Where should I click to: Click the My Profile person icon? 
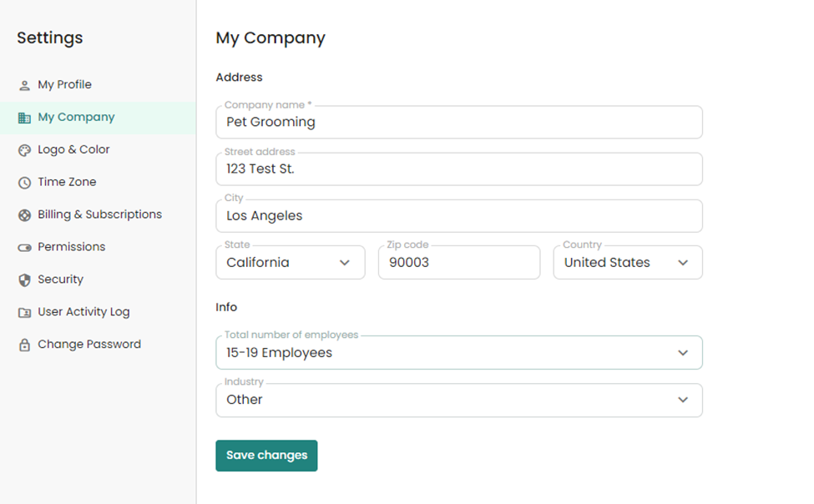(x=24, y=85)
